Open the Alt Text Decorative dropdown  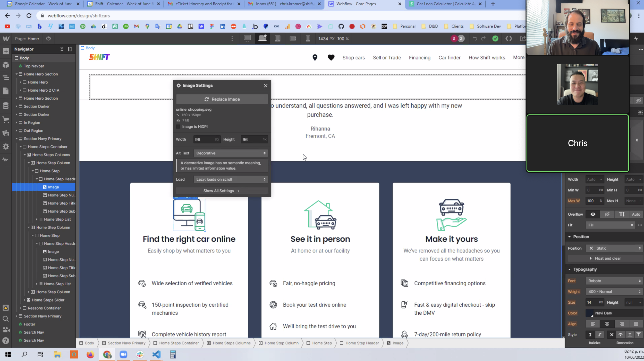point(231,153)
